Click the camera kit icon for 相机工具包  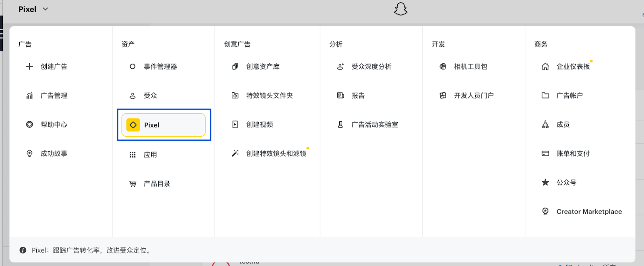click(x=443, y=66)
